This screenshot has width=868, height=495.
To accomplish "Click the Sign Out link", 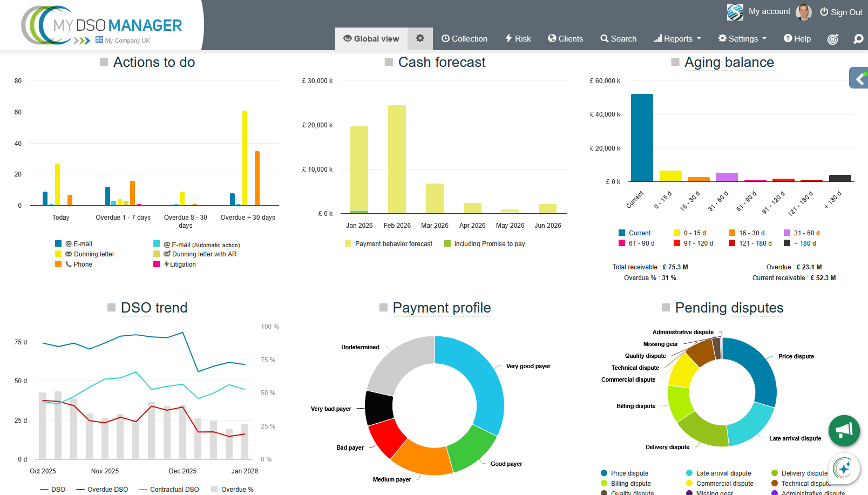I will pos(841,12).
